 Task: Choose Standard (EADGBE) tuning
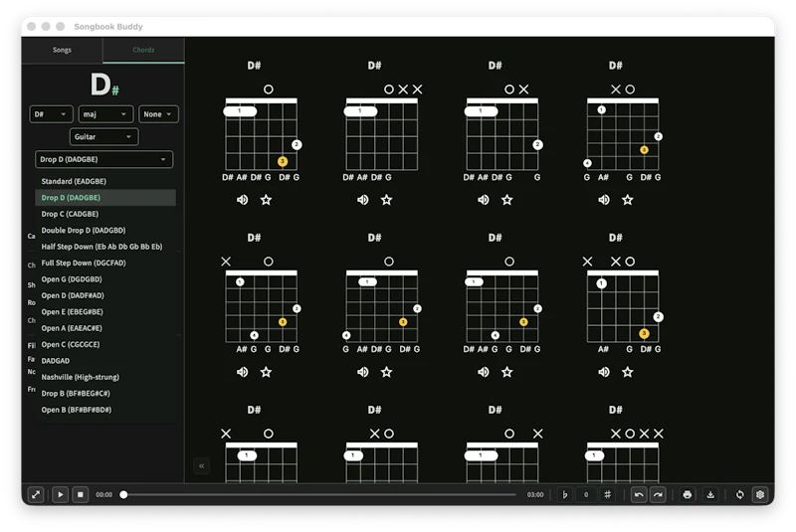tap(105, 181)
